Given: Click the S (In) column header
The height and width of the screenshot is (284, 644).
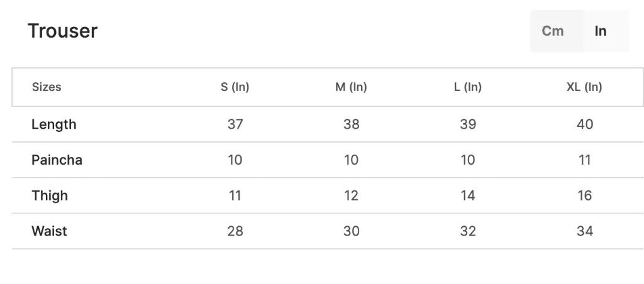Looking at the screenshot, I should pyautogui.click(x=235, y=87).
